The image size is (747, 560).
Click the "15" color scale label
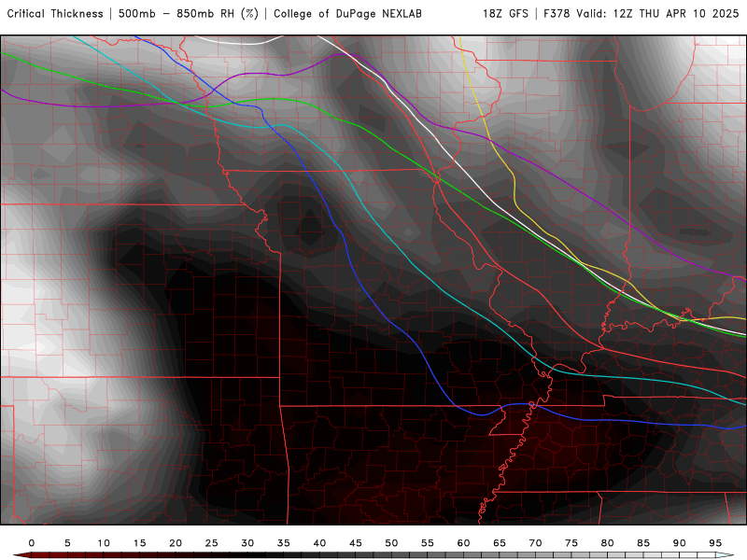(x=139, y=543)
